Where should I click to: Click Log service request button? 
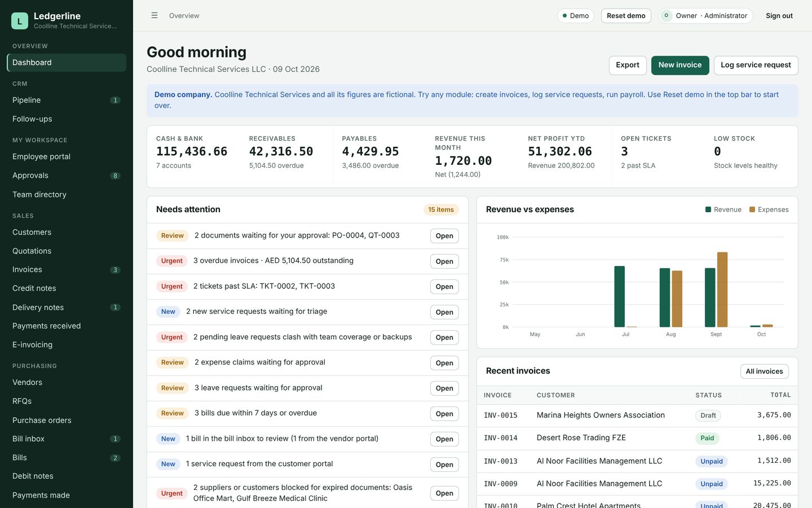pyautogui.click(x=756, y=65)
